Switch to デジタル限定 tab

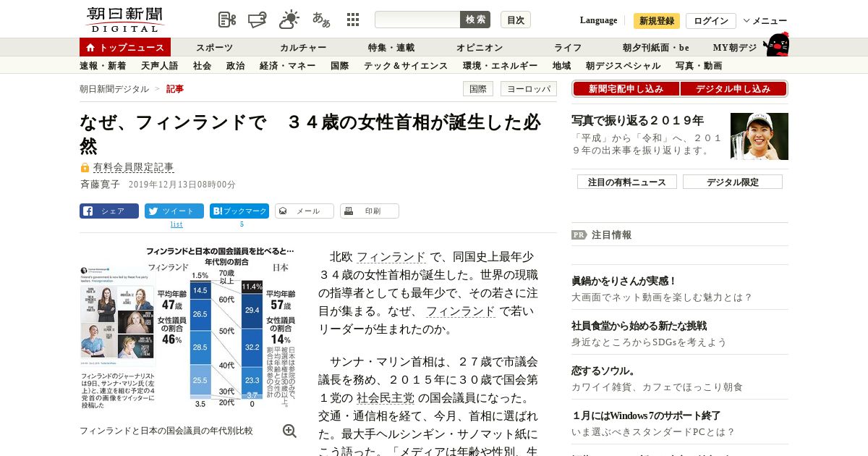733,182
